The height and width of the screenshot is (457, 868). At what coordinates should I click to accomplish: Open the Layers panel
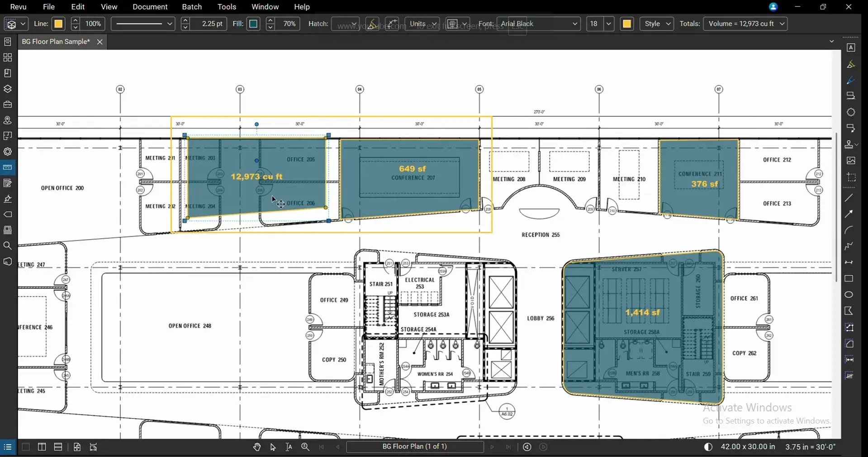point(8,89)
